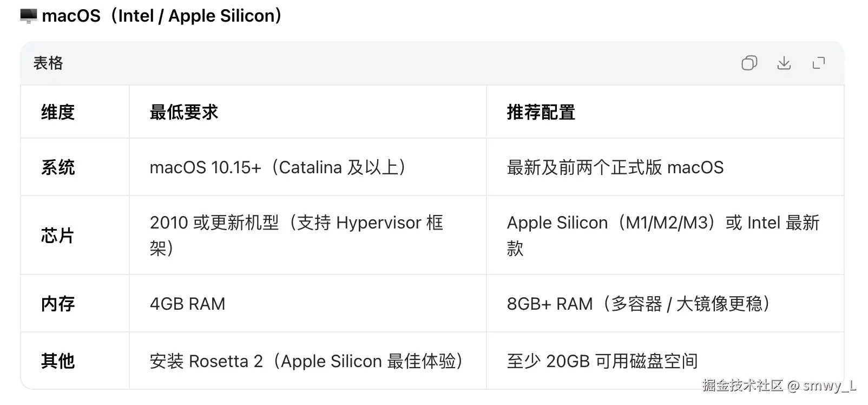Click the monitor emoji in the heading
868x405 pixels.
(28, 16)
